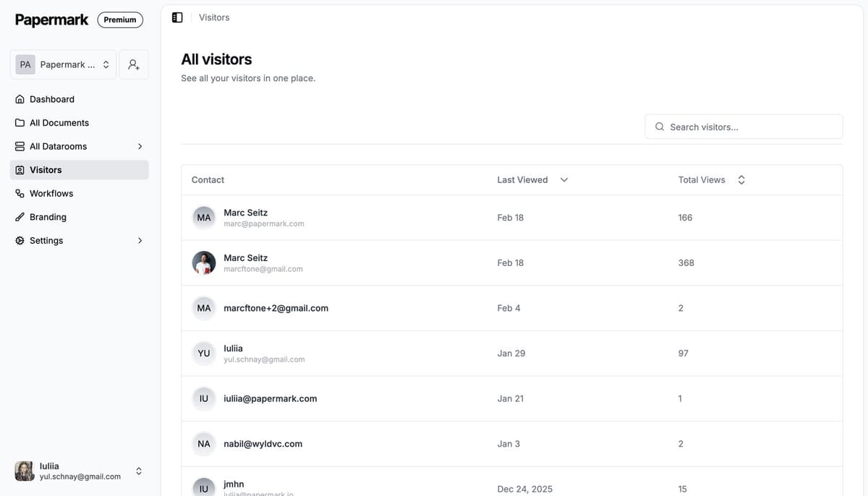Click the Settings gear icon

(x=19, y=240)
